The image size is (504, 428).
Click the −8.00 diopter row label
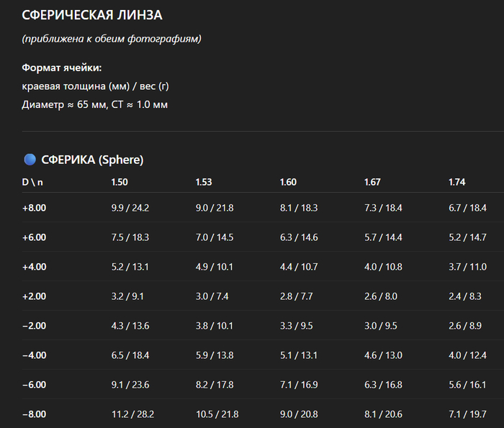click(x=35, y=414)
